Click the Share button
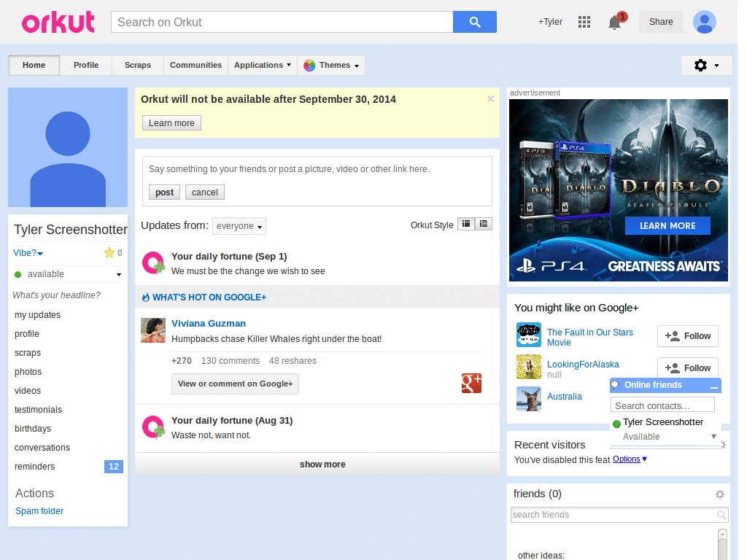The width and height of the screenshot is (747, 560). pos(661,22)
